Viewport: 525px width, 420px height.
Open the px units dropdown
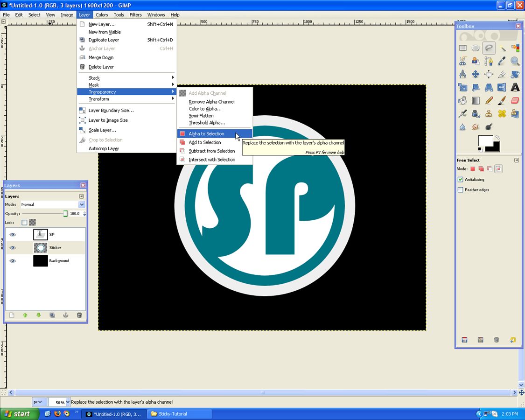tap(39, 402)
